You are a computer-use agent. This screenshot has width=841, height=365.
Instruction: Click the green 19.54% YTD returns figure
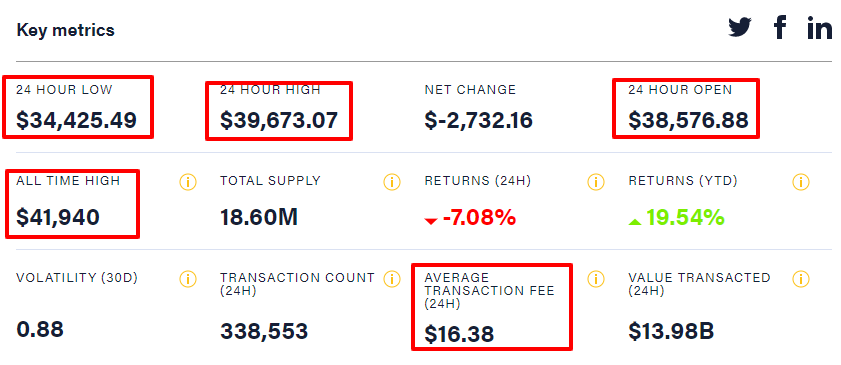pyautogui.click(x=676, y=218)
